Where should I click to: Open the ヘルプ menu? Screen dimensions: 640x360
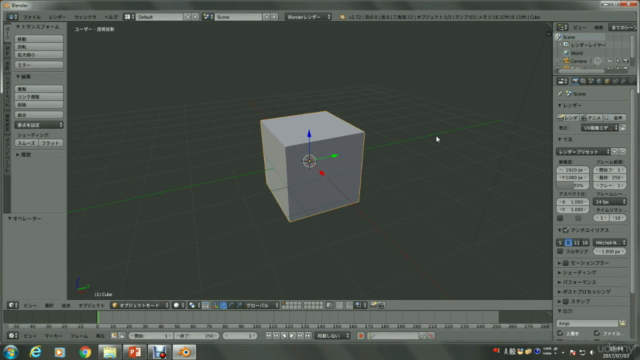point(111,17)
